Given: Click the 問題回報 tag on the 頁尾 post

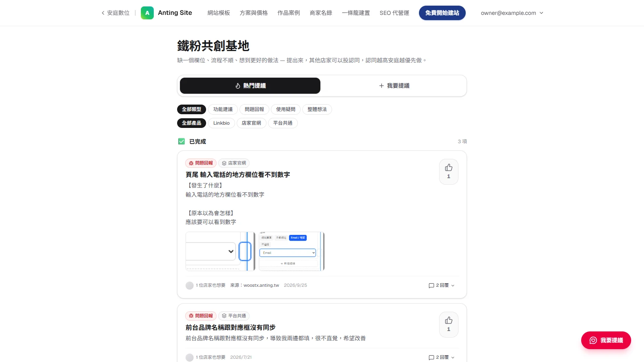Looking at the screenshot, I should tap(201, 163).
